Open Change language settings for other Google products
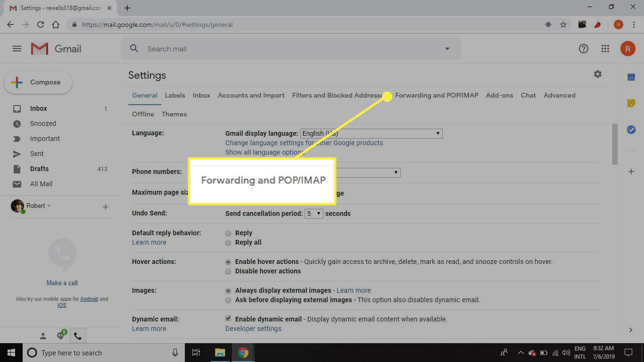The image size is (644, 362). click(304, 143)
